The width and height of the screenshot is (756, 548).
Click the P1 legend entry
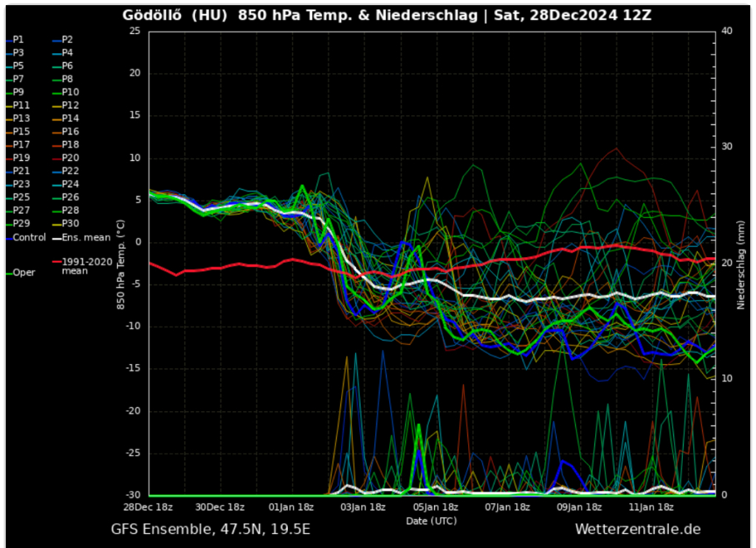click(x=18, y=40)
